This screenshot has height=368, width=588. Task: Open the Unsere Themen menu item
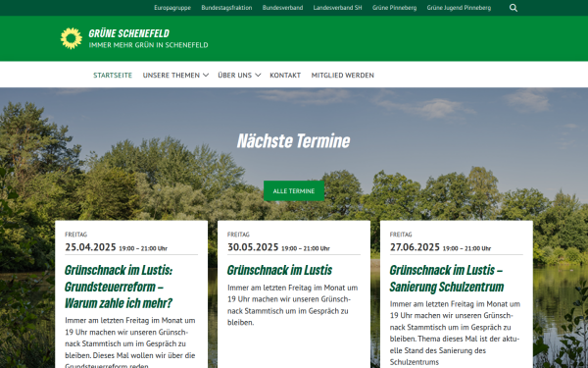(x=171, y=76)
